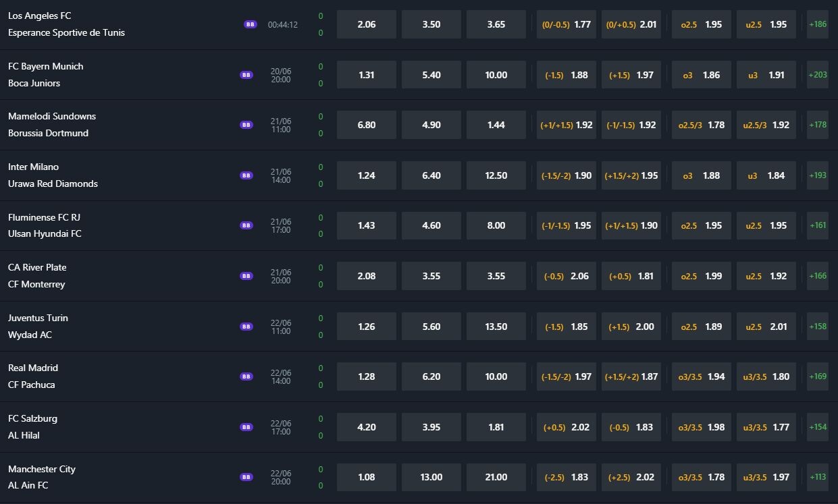Click the BB badge for Inter Milano match
Screen dimensions: 838x504
point(246,175)
